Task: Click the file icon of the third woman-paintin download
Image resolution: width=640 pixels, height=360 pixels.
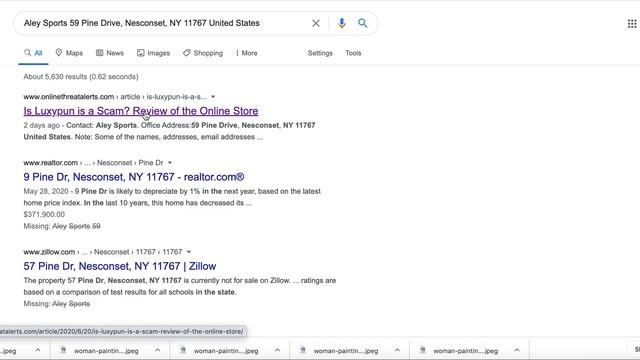Action: click(x=303, y=350)
